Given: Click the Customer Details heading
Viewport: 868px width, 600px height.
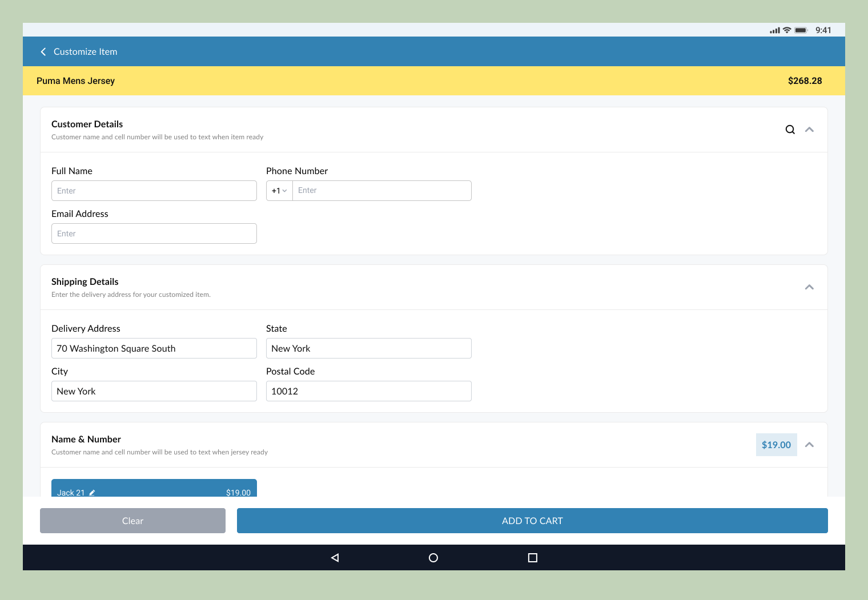Looking at the screenshot, I should tap(87, 124).
